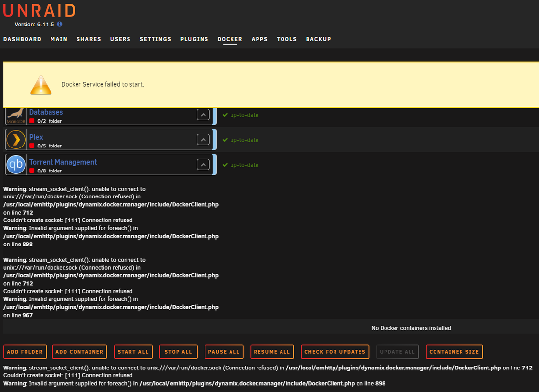This screenshot has width=539, height=392.
Task: Click the green checkmark in the Plex row
Action: point(225,140)
